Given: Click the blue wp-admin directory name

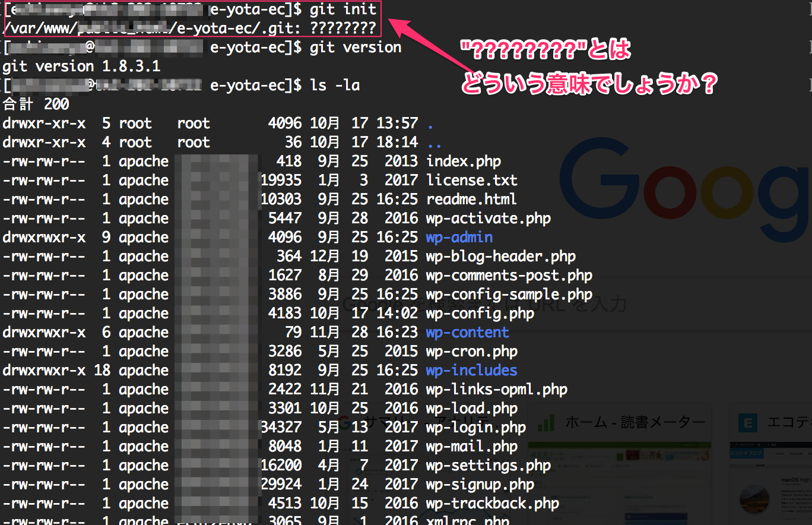Looking at the screenshot, I should coord(459,238).
